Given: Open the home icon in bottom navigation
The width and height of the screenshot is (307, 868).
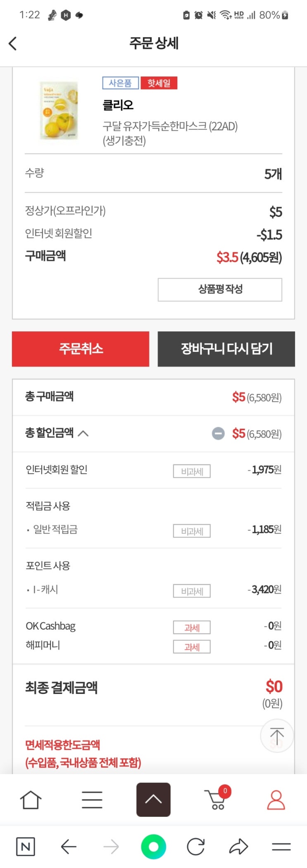Looking at the screenshot, I should pos(31,799).
